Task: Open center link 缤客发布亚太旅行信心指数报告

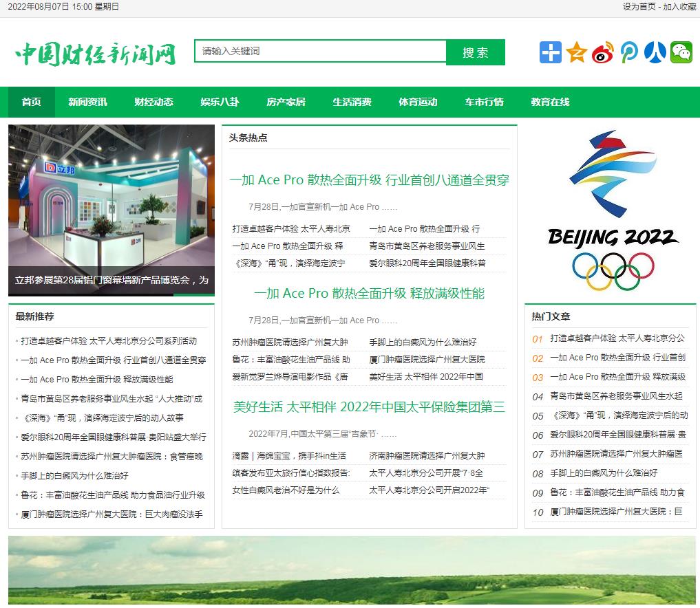Action: pyautogui.click(x=290, y=473)
